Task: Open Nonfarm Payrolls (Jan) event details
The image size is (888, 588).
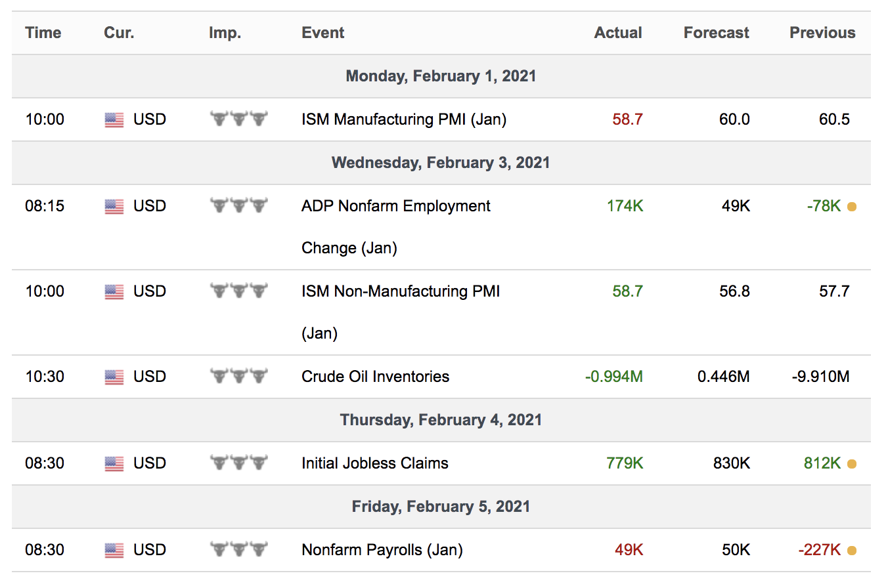Action: [x=381, y=550]
